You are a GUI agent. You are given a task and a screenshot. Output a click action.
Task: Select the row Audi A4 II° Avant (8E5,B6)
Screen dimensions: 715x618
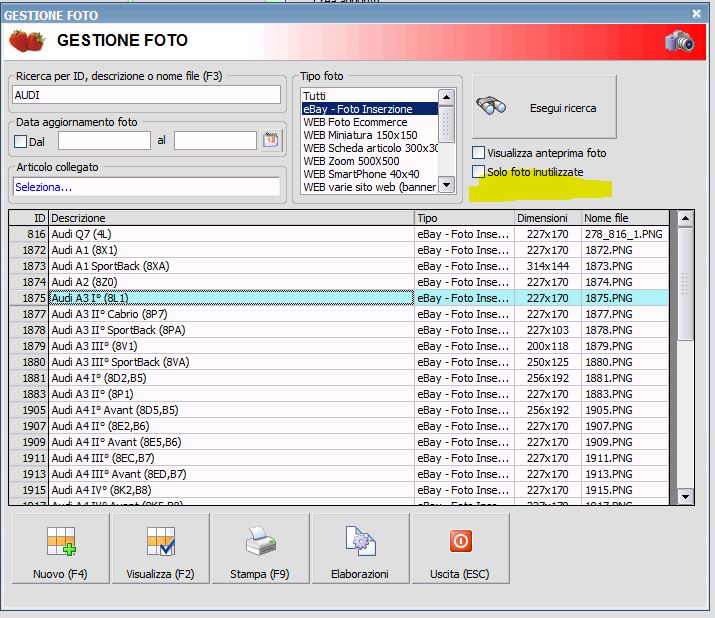[x=339, y=442]
